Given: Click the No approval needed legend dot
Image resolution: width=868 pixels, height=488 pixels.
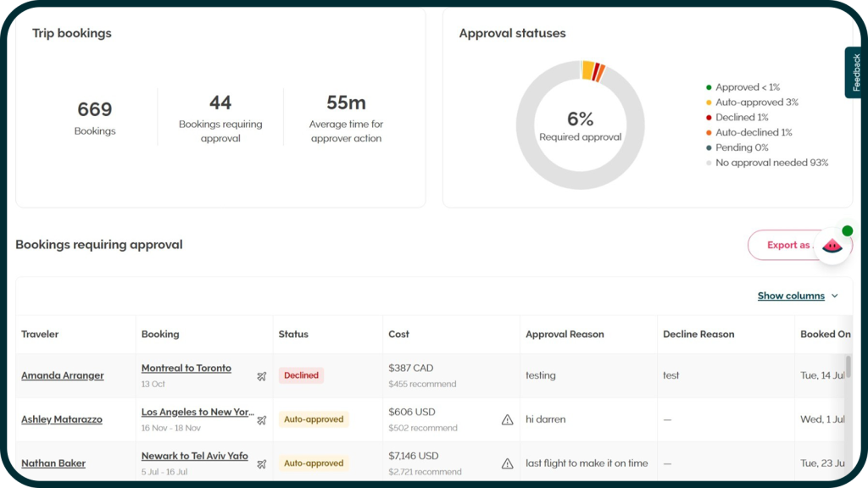Looking at the screenshot, I should 709,163.
